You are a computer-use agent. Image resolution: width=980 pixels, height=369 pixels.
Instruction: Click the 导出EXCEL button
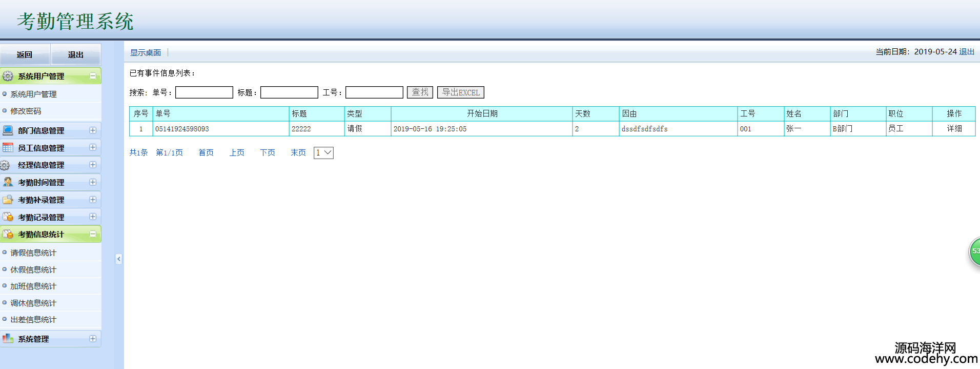click(461, 92)
